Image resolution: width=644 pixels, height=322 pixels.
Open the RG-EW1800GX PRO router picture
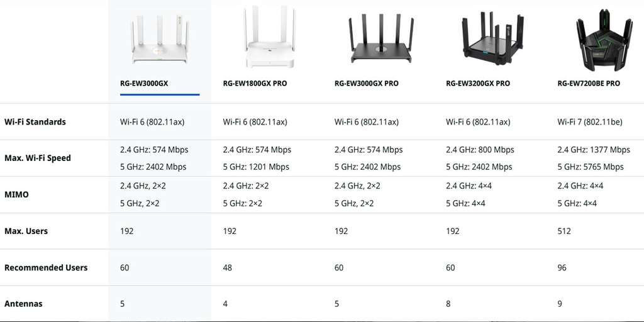tap(271, 39)
